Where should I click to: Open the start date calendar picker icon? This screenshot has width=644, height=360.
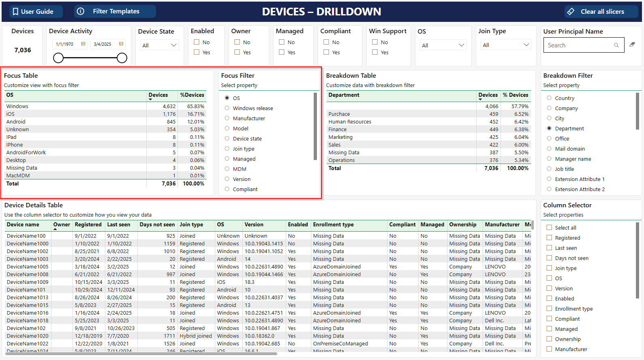[83, 44]
